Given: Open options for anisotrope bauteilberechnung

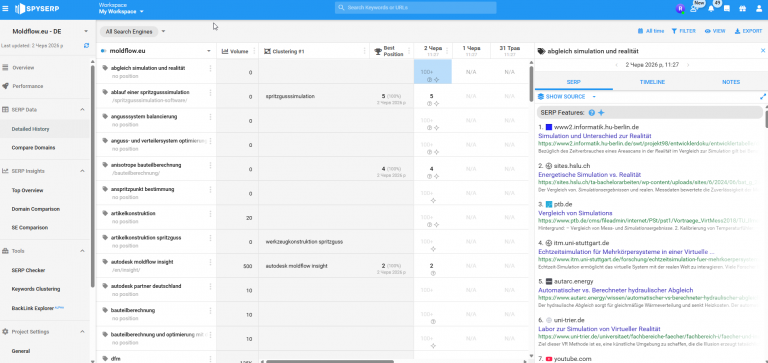Looking at the screenshot, I should pyautogui.click(x=211, y=165).
